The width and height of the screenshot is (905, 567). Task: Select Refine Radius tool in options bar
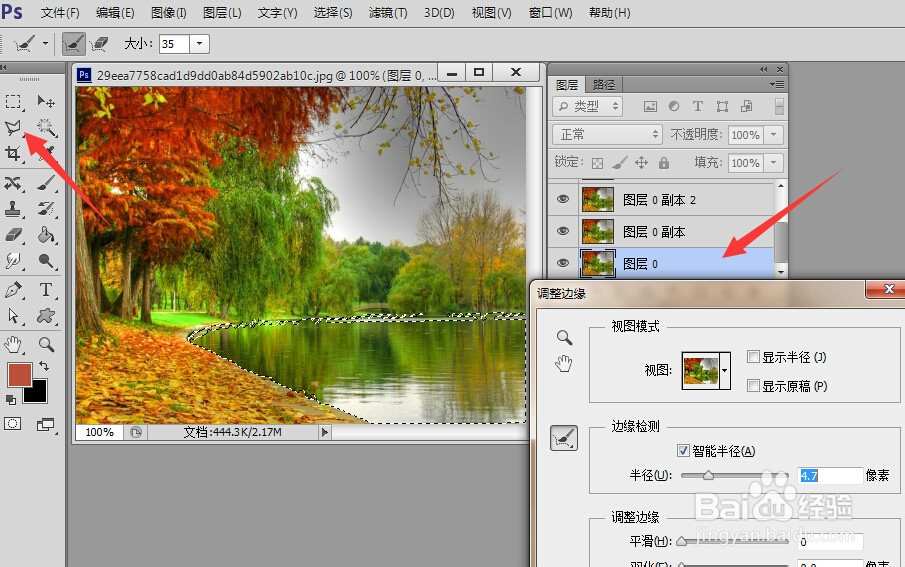(74, 44)
